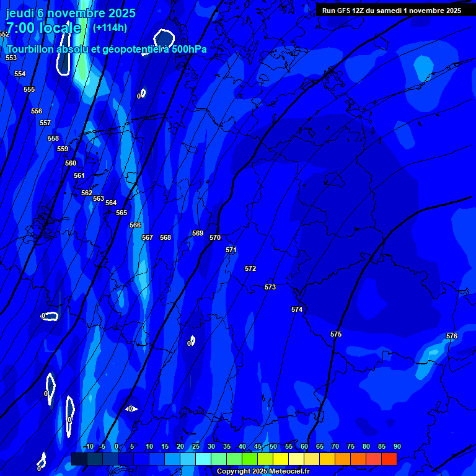Click the date heading 'jeudi 6 novembre 2025'
Screen dimensions: 476x476
(71, 13)
